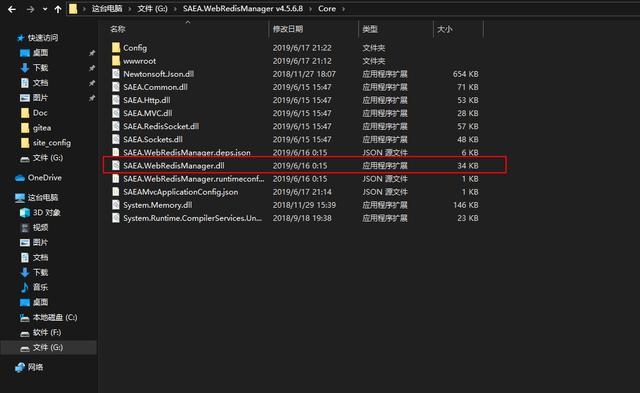Click Newtonsoft.Json.dll file icon

(116, 74)
